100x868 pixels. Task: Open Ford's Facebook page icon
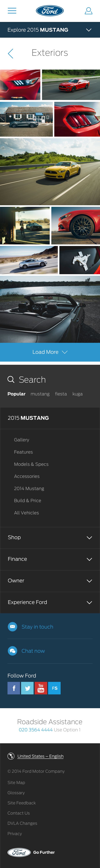[14, 688]
